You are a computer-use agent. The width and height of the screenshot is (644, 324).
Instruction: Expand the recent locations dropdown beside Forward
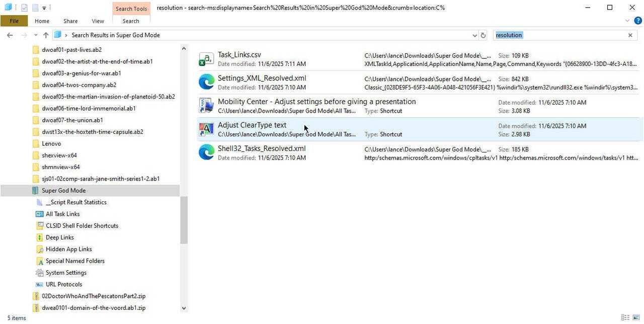tap(35, 35)
